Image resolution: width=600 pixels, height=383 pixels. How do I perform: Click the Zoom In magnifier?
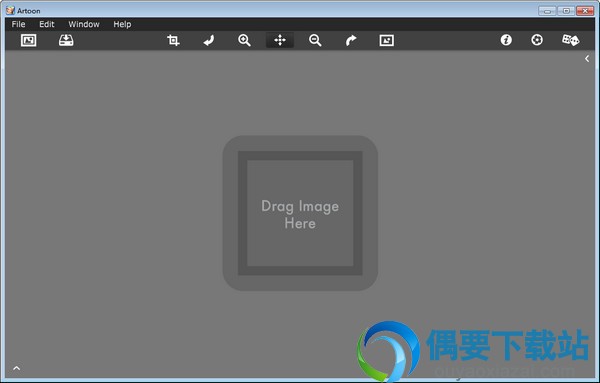click(x=244, y=40)
